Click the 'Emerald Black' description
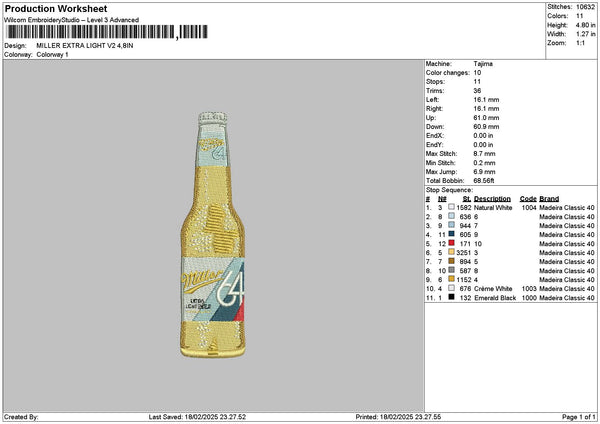 click(495, 298)
